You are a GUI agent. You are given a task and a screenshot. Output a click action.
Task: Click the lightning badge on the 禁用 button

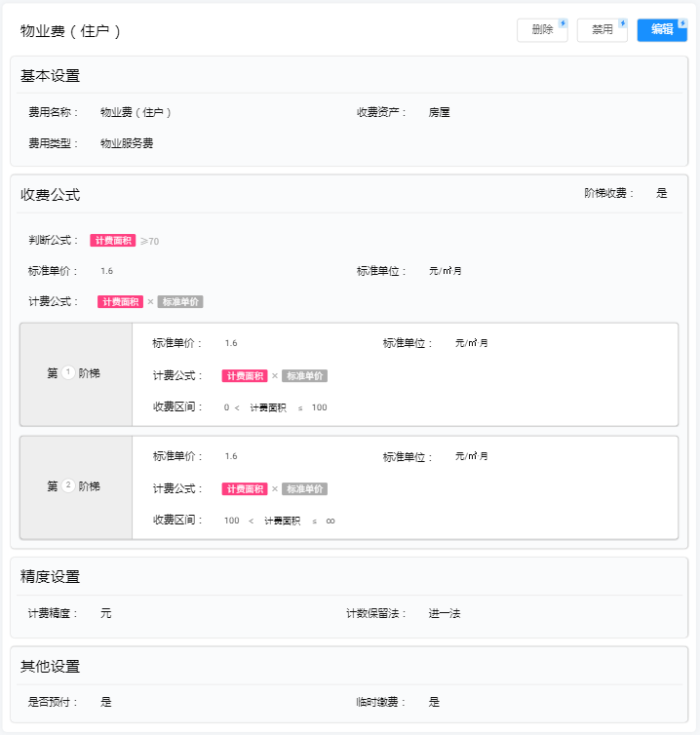click(622, 23)
